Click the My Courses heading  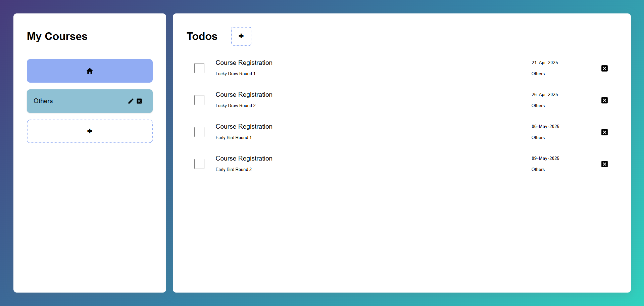point(57,36)
